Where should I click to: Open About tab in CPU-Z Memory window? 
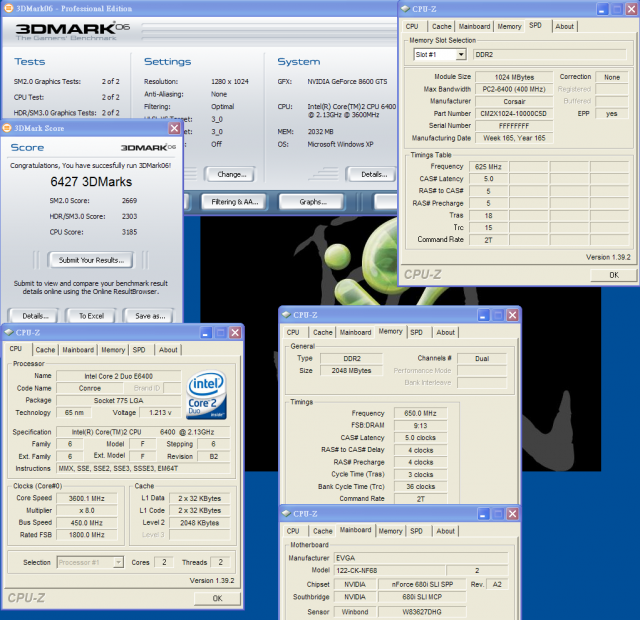(x=446, y=332)
